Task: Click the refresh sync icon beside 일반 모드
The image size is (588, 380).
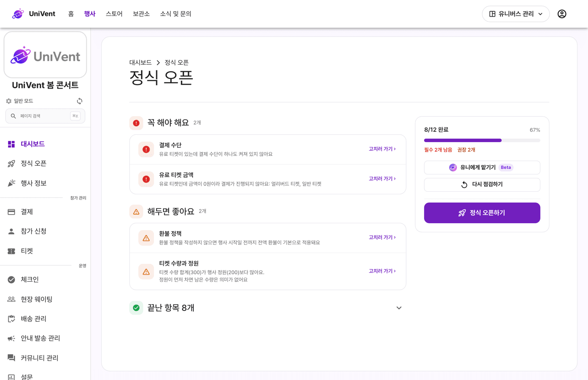Action: coord(80,101)
